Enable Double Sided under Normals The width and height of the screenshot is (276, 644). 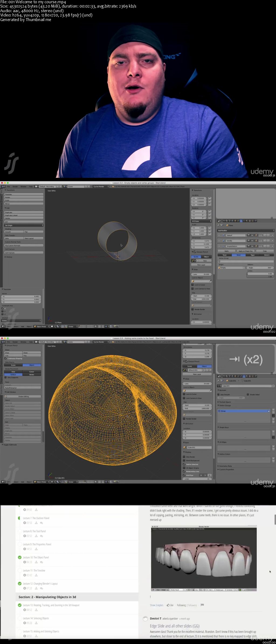pos(248,394)
